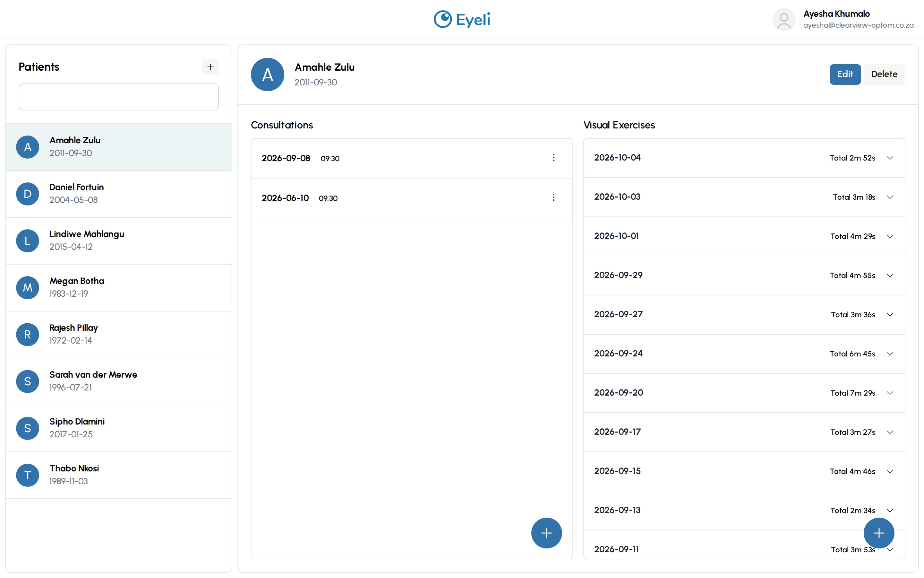Open options menu for 2026-09-08 consultation
Image resolution: width=924 pixels, height=578 pixels.
click(x=554, y=157)
